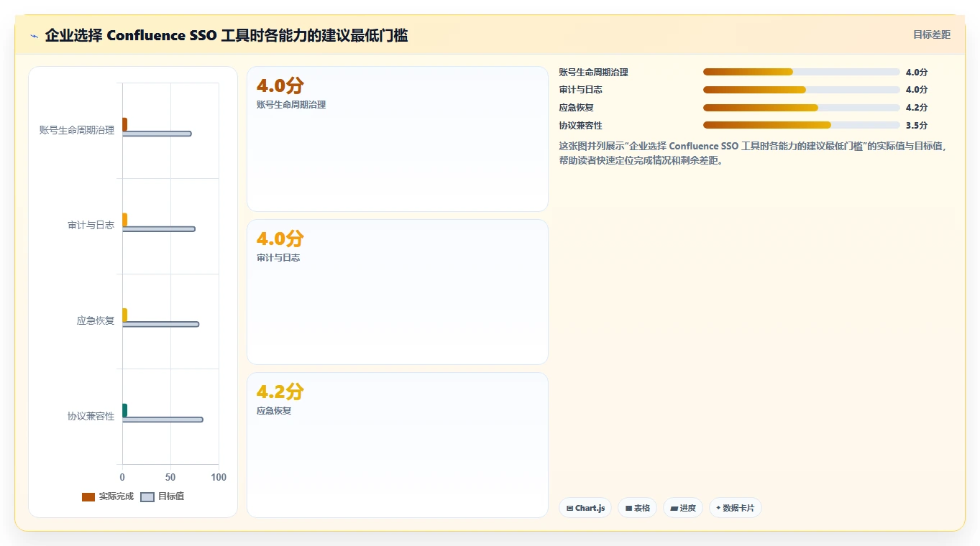
Task: Click 协议兼容性 green actual bar in chart
Action: [x=124, y=410]
